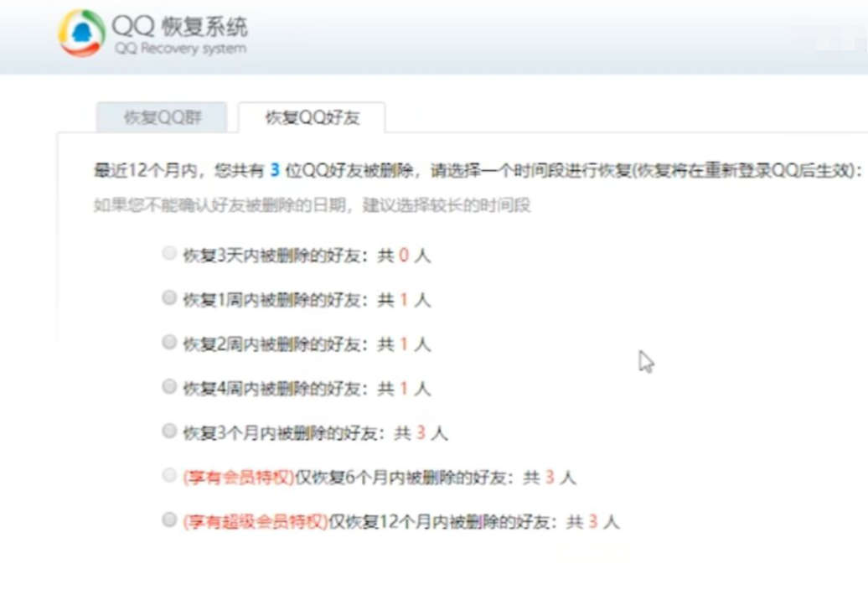Select radio for recovering friends deleted within 4 weeks

[x=168, y=386]
